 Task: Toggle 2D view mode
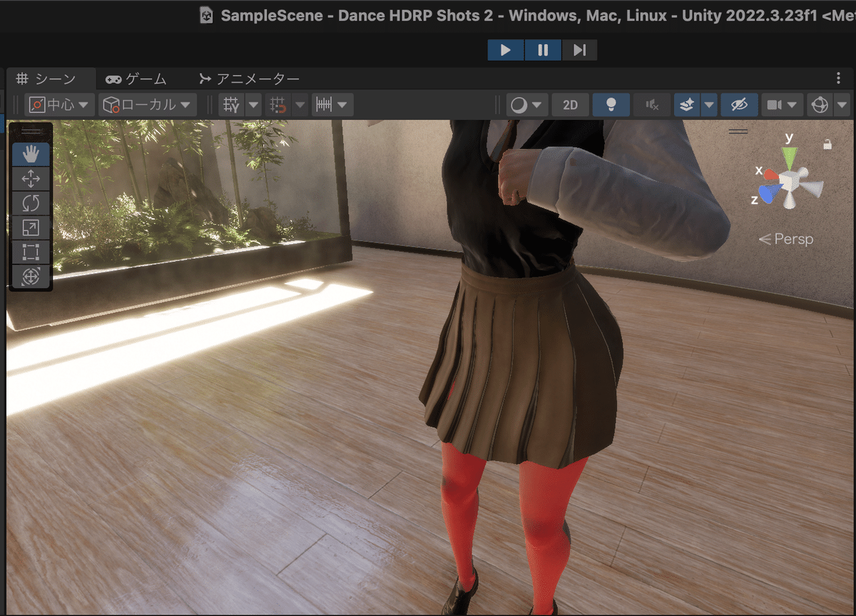pyautogui.click(x=570, y=104)
